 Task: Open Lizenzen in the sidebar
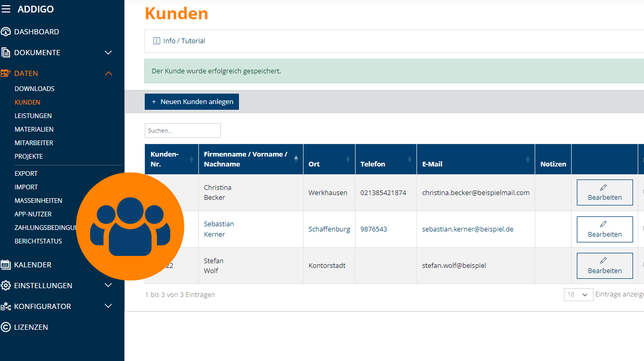tap(31, 327)
